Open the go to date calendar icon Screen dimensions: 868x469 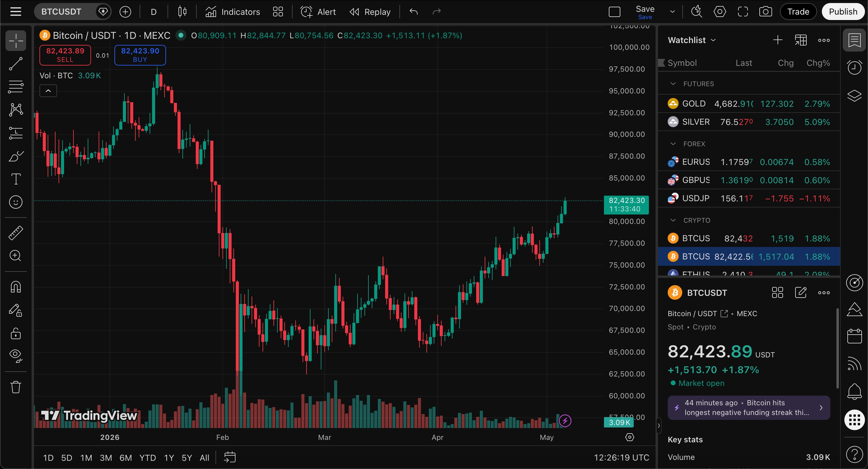pyautogui.click(x=230, y=457)
